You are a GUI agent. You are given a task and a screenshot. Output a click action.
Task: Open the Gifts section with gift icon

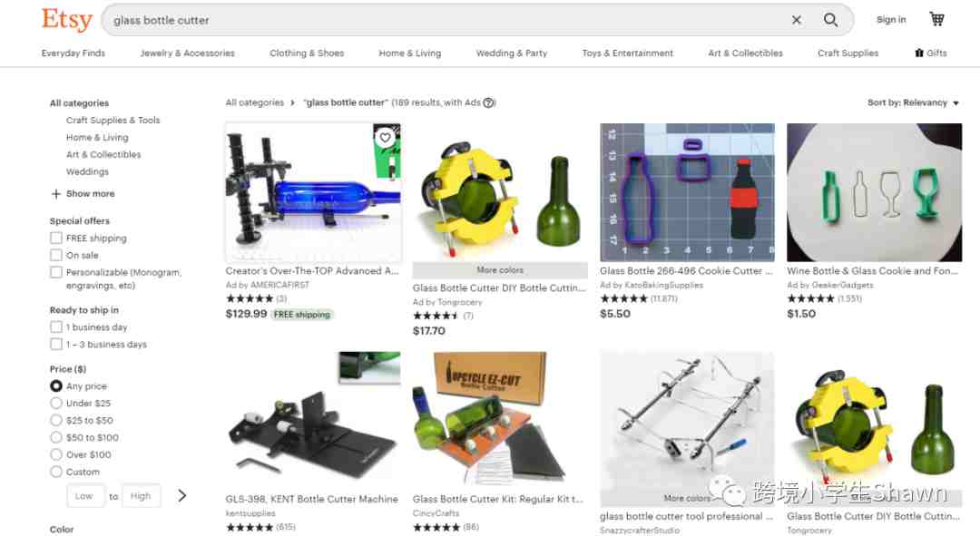coord(931,54)
